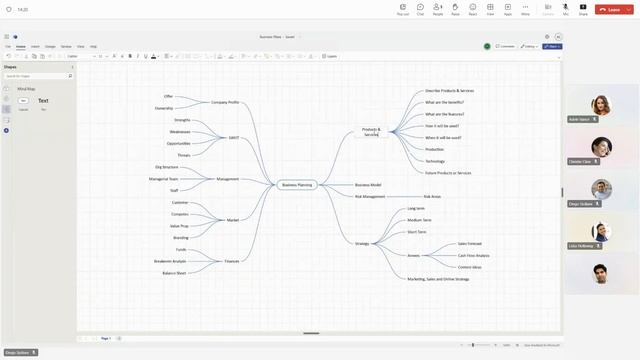This screenshot has height=360, width=640.
Task: Open the Shapes pane options menu
Action: [73, 67]
